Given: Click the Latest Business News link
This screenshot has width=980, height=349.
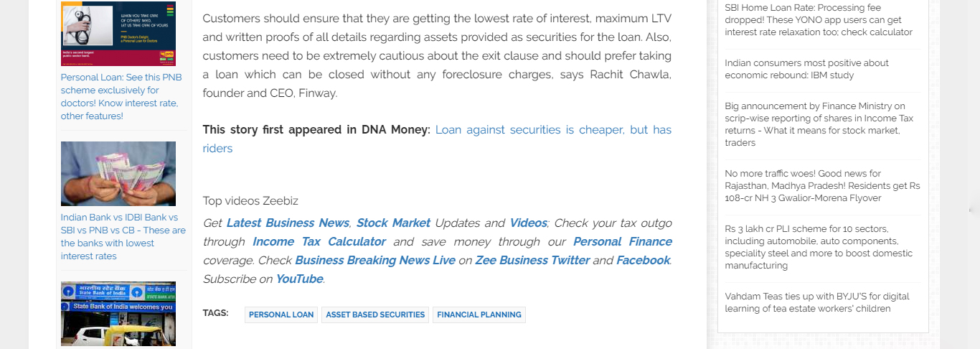Looking at the screenshot, I should 288,223.
